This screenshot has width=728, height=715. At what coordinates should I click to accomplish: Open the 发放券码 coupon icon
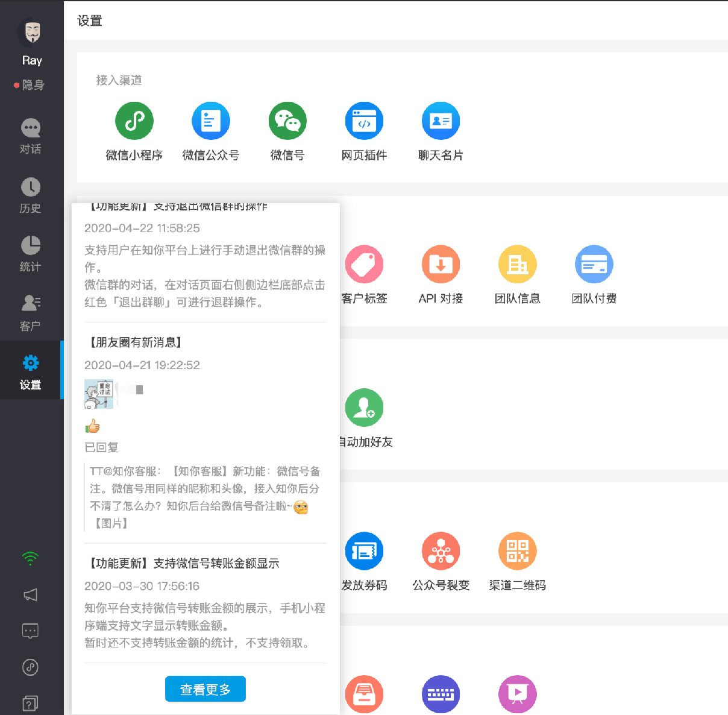point(364,551)
